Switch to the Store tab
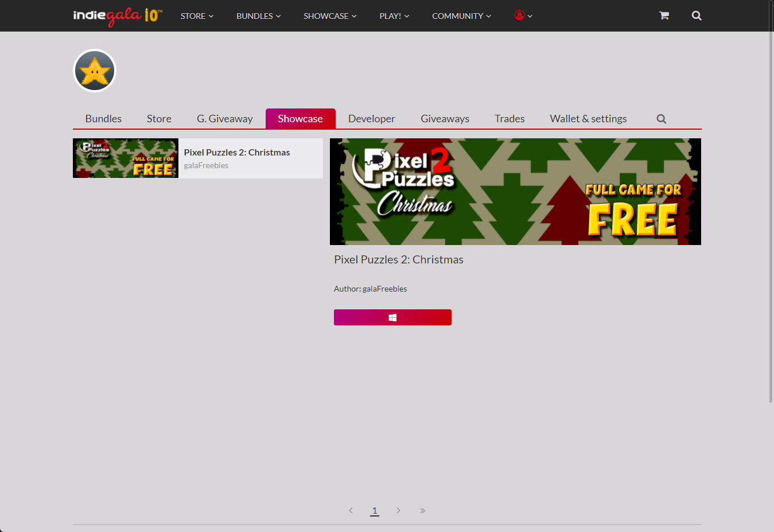Image resolution: width=774 pixels, height=532 pixels. (159, 119)
